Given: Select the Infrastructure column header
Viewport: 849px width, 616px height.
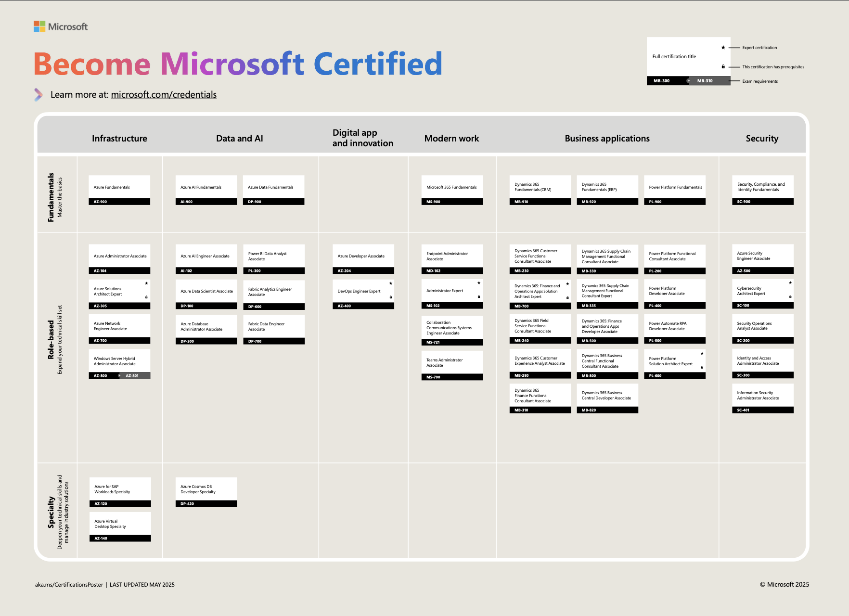Looking at the screenshot, I should coord(119,139).
